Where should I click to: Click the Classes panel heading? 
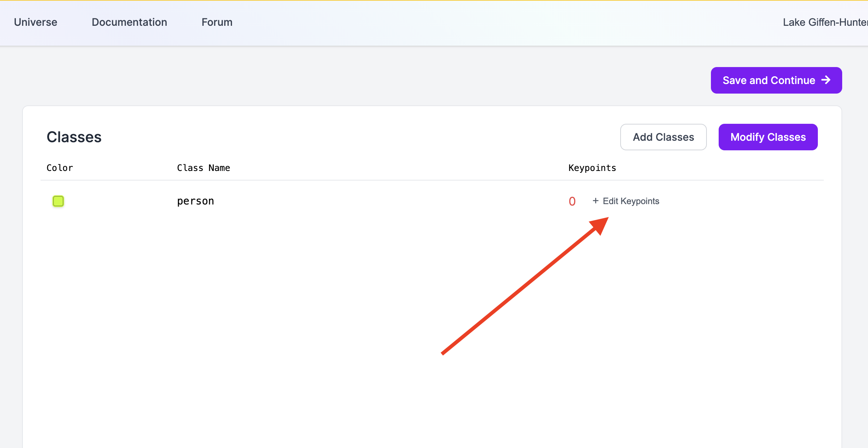(x=74, y=137)
